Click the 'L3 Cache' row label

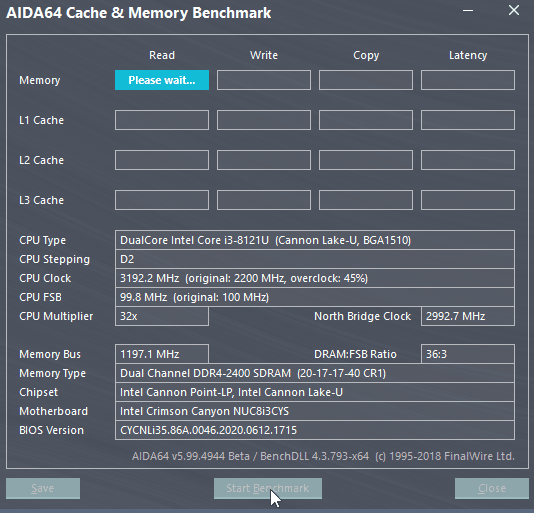tap(42, 200)
